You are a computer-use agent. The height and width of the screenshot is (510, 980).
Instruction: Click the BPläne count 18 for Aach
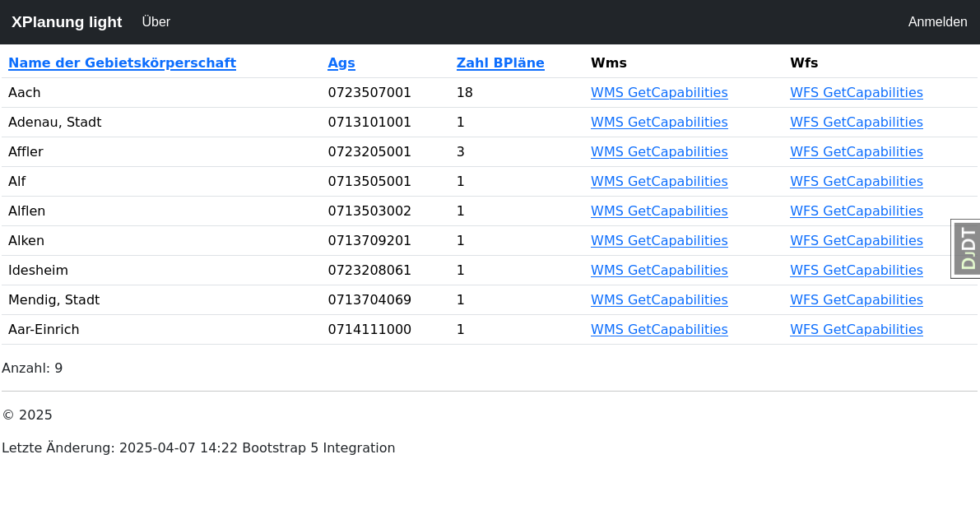[x=464, y=92]
